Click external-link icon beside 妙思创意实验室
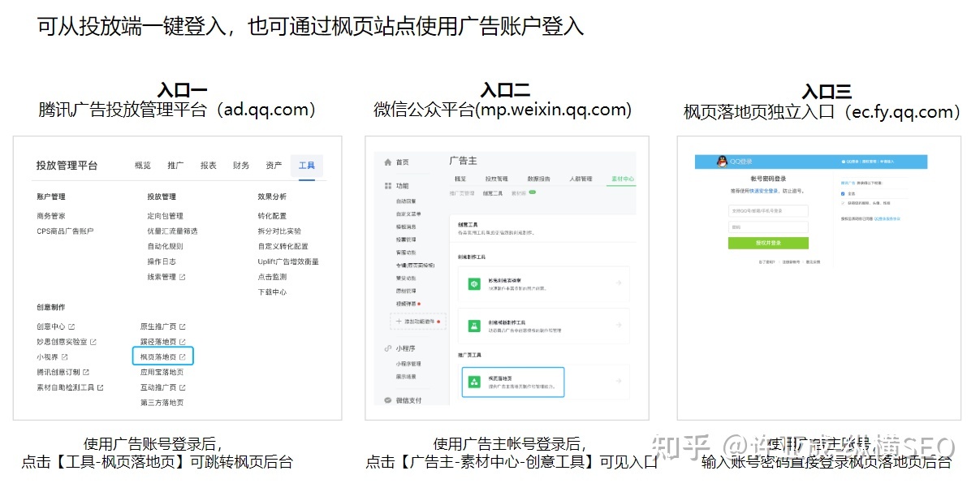The image size is (980, 488). [93, 342]
